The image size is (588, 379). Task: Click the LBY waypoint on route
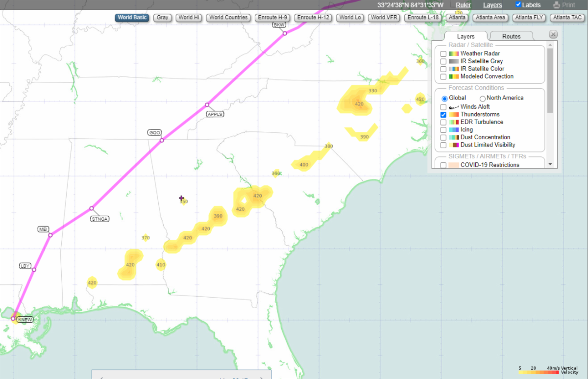(34, 270)
